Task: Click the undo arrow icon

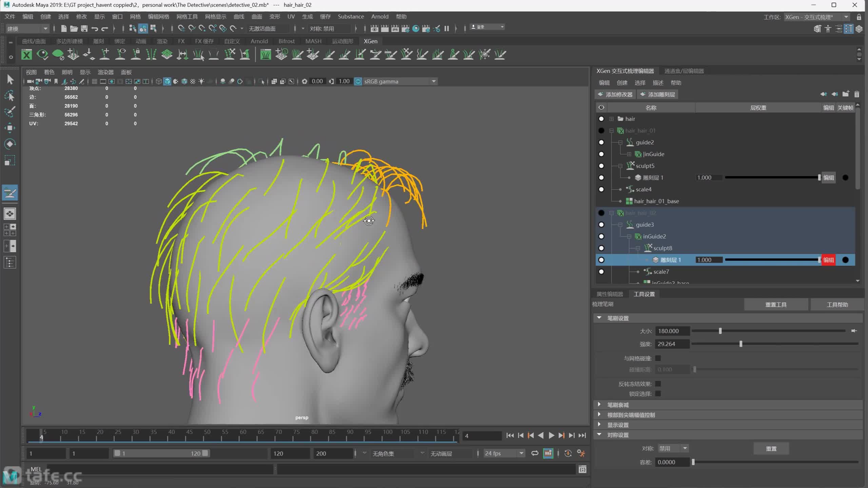Action: [x=95, y=29]
